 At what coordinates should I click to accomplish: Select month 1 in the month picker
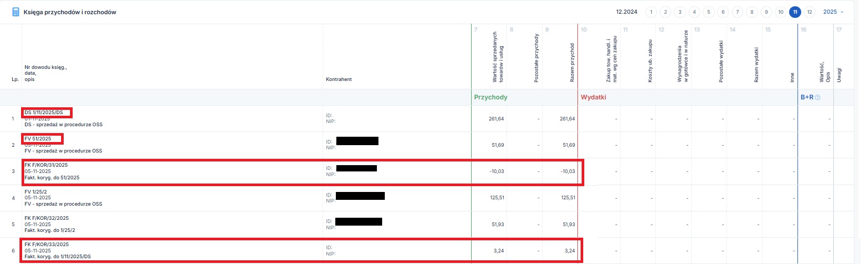pyautogui.click(x=651, y=12)
